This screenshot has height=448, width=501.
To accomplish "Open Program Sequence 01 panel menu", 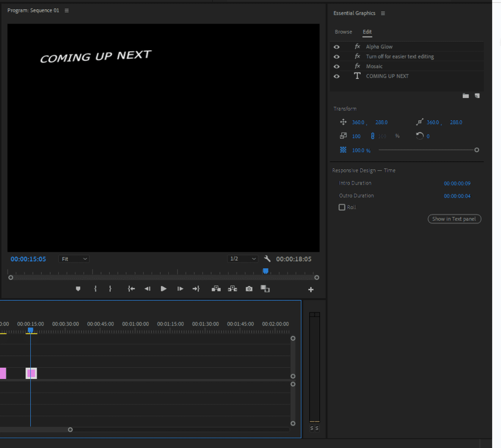I will (x=67, y=11).
